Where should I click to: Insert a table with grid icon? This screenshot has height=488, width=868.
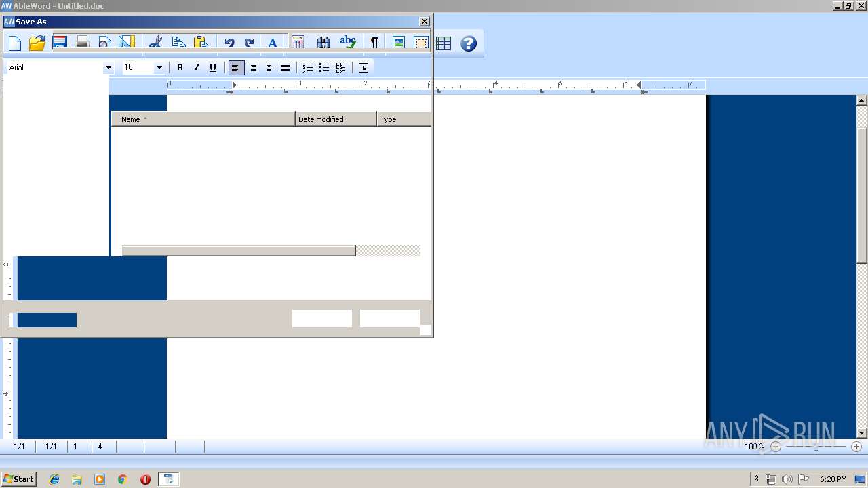click(443, 43)
